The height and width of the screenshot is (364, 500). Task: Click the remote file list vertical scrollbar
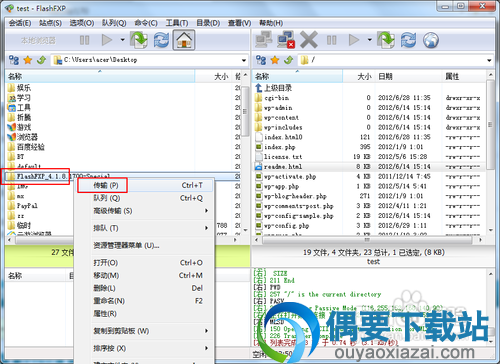pyautogui.click(x=490, y=153)
